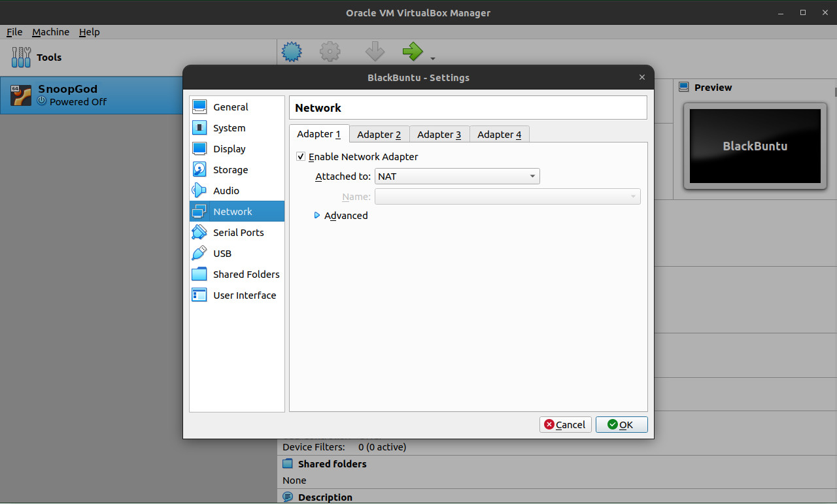Open the Serial Ports settings category
The height and width of the screenshot is (504, 837).
237,233
